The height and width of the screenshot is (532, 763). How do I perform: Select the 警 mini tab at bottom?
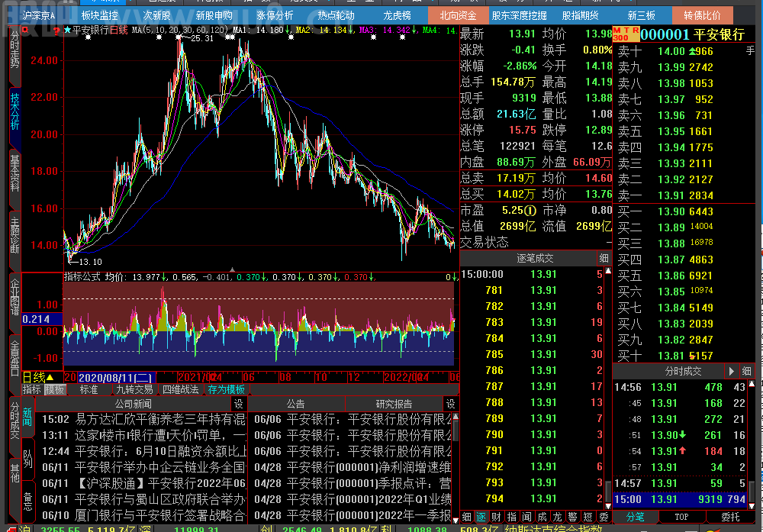pos(572,517)
